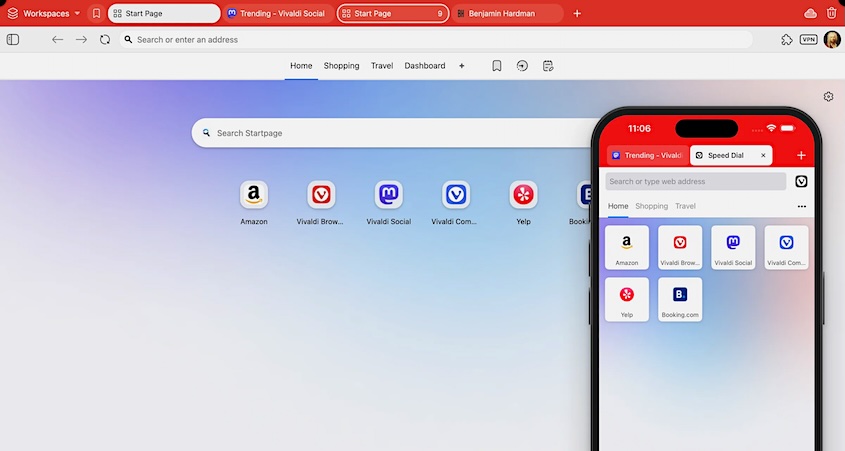Tap the Vivaldi Browser tile on phone

point(680,247)
